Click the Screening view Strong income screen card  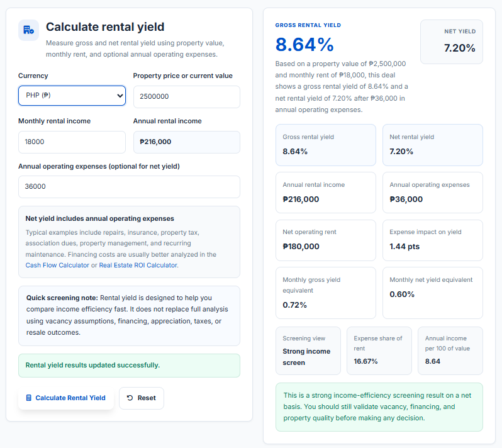308,350
